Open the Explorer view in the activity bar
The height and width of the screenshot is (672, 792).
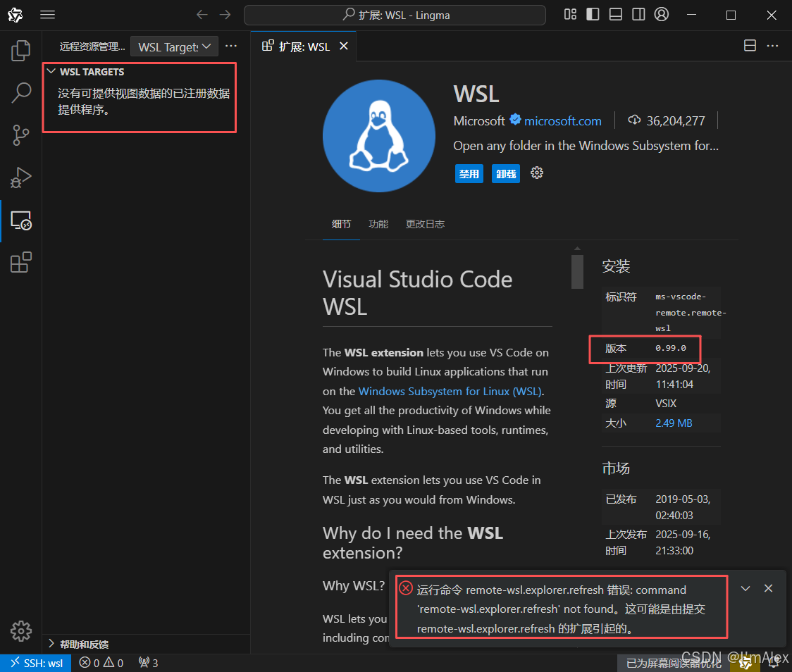[20, 51]
